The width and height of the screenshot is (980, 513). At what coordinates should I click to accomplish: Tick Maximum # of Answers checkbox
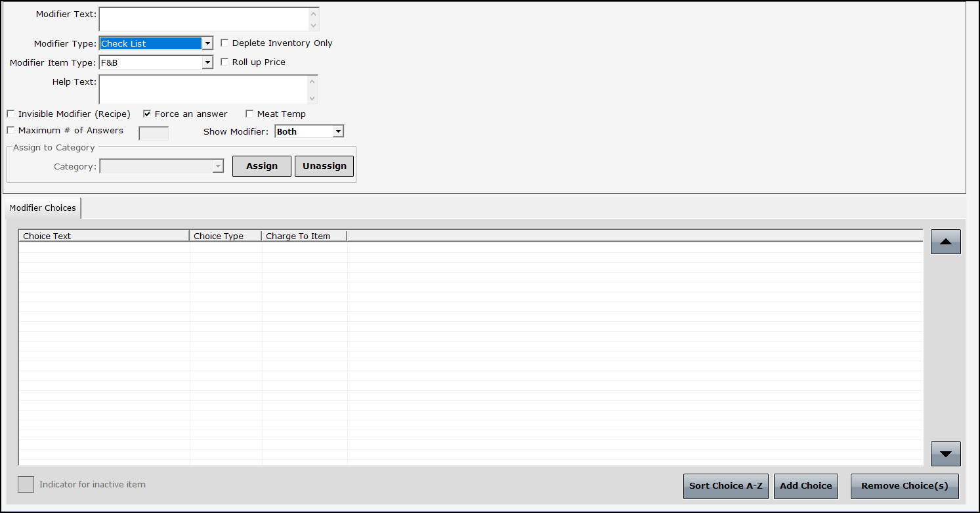coord(11,131)
